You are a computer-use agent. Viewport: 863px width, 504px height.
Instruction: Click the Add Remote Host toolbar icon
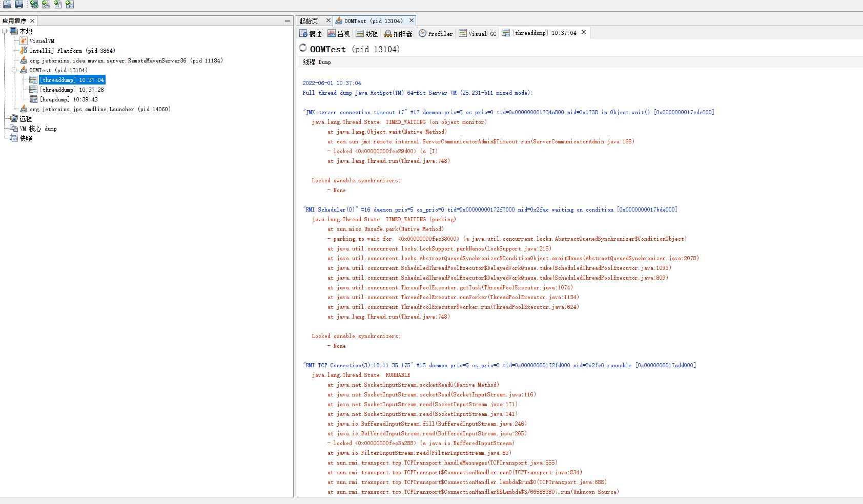(x=34, y=5)
